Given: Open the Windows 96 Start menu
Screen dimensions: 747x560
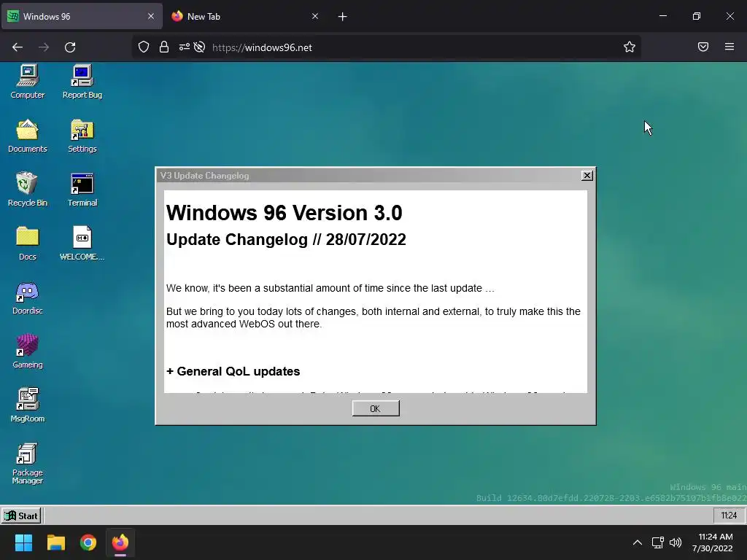Looking at the screenshot, I should tap(21, 516).
